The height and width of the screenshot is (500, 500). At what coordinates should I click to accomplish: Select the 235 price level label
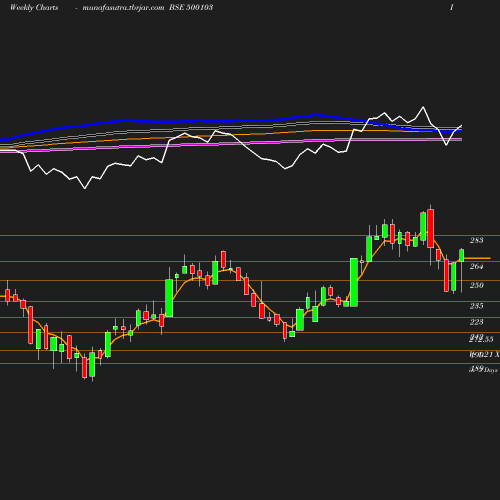click(x=476, y=306)
